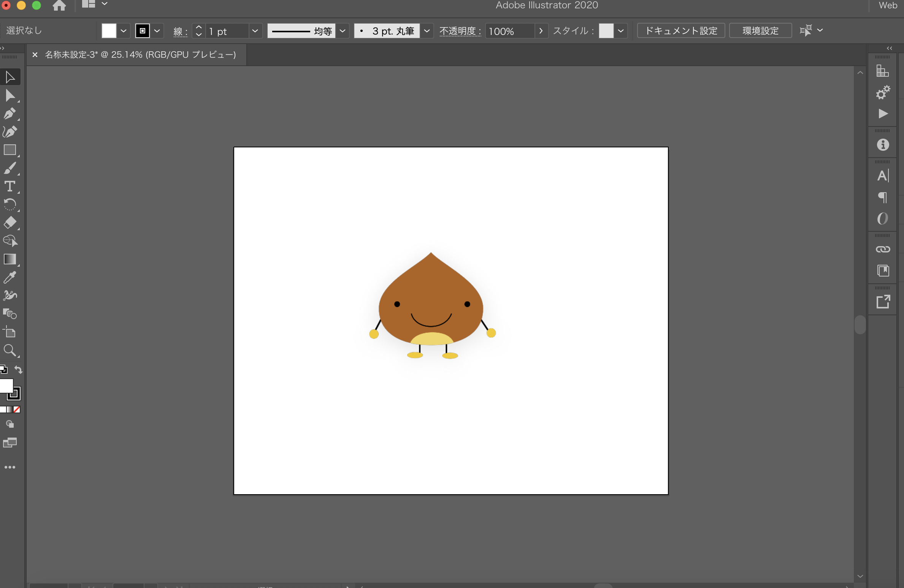
Task: Open the Libraries panel icon
Action: [883, 71]
